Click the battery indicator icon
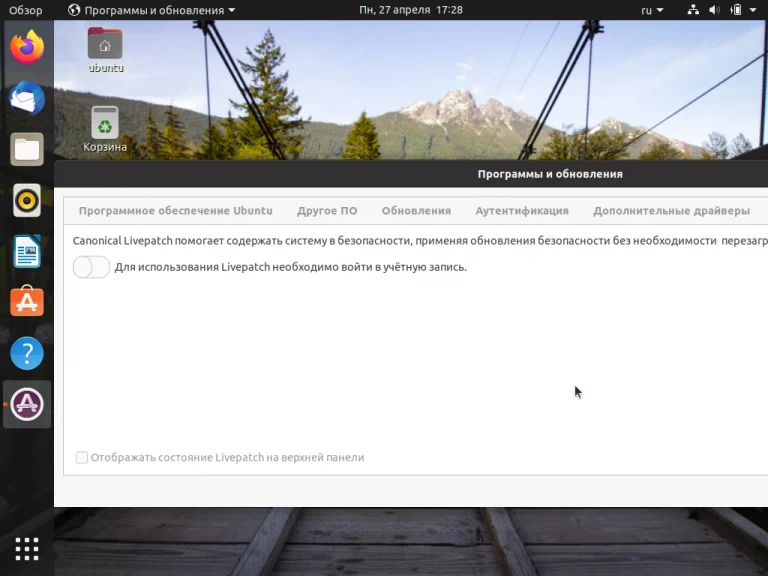Screen dimensions: 768x576 736,10
